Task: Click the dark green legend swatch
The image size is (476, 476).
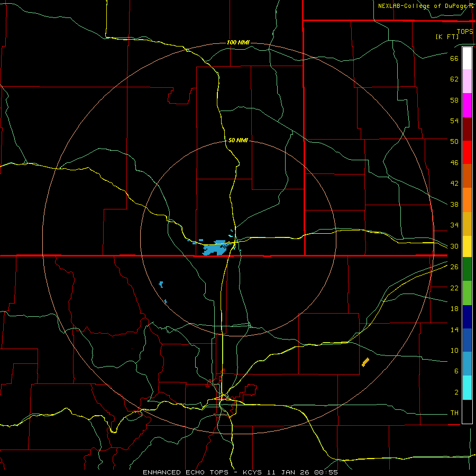Action: tap(467, 269)
